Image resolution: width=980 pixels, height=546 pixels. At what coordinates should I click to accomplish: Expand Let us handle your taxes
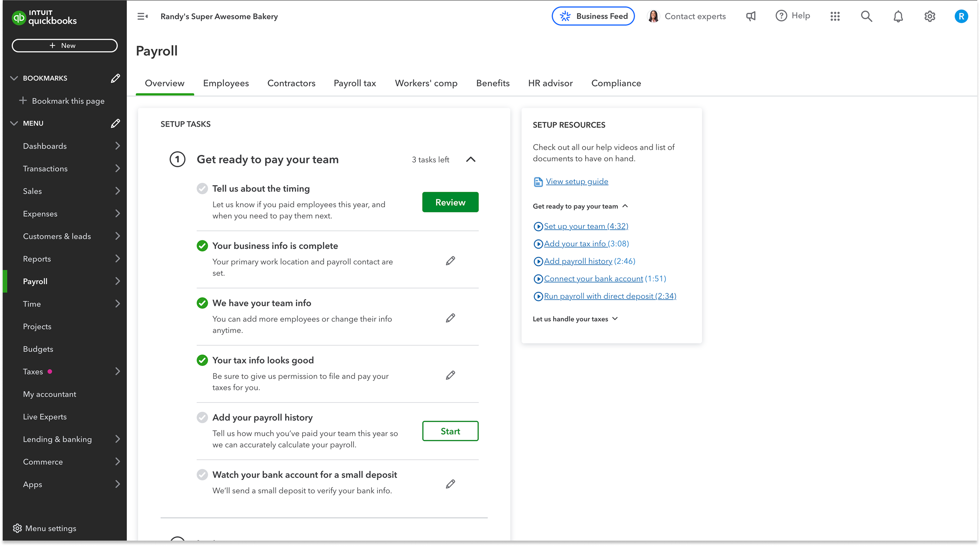tap(615, 319)
